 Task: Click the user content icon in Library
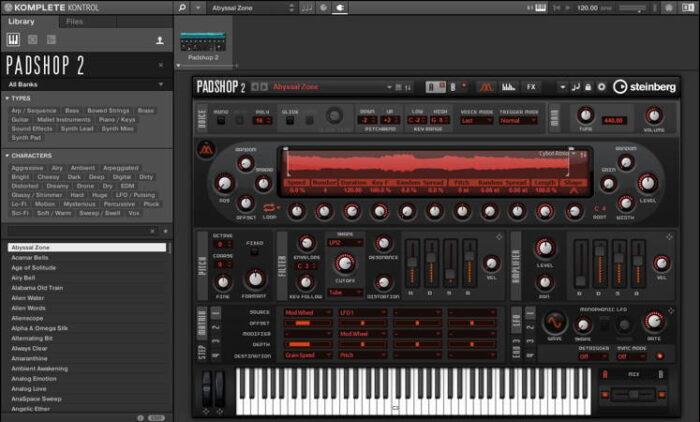click(158, 41)
